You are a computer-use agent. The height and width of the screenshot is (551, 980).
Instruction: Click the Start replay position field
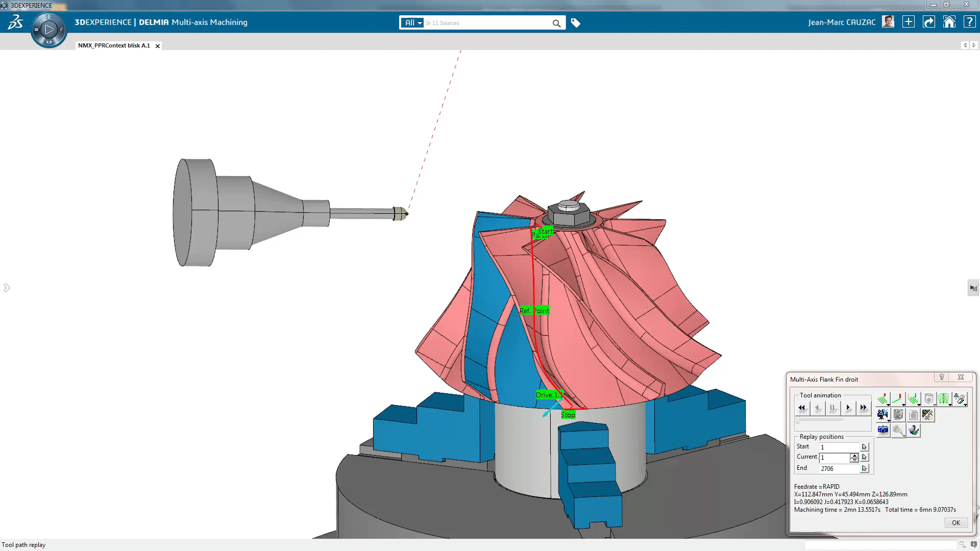(839, 447)
